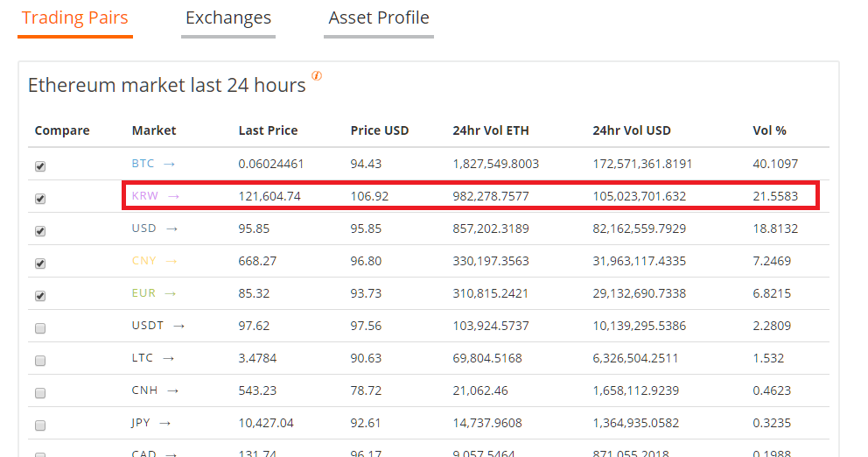Click the arrow icon beside USD market
The height and width of the screenshot is (457, 868).
[x=171, y=228]
